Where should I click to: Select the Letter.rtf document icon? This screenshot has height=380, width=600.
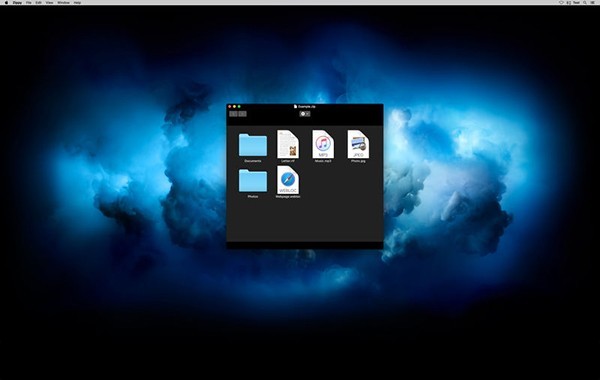click(x=288, y=144)
